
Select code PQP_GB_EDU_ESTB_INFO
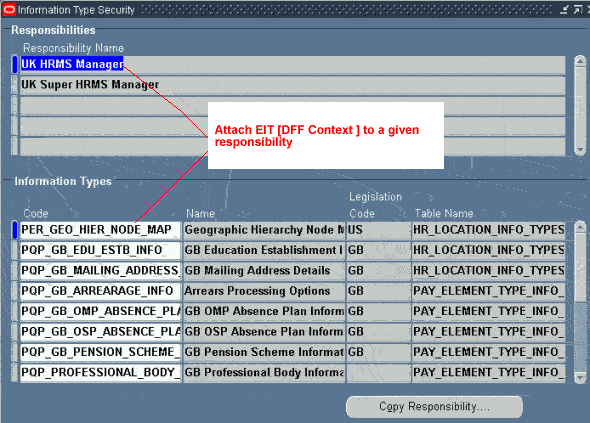click(x=100, y=250)
